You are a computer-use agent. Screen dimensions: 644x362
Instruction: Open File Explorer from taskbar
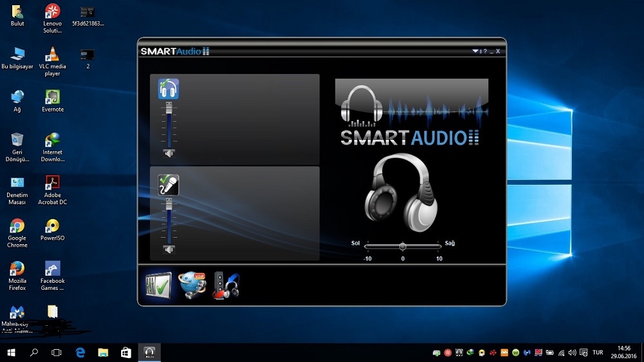tap(103, 352)
